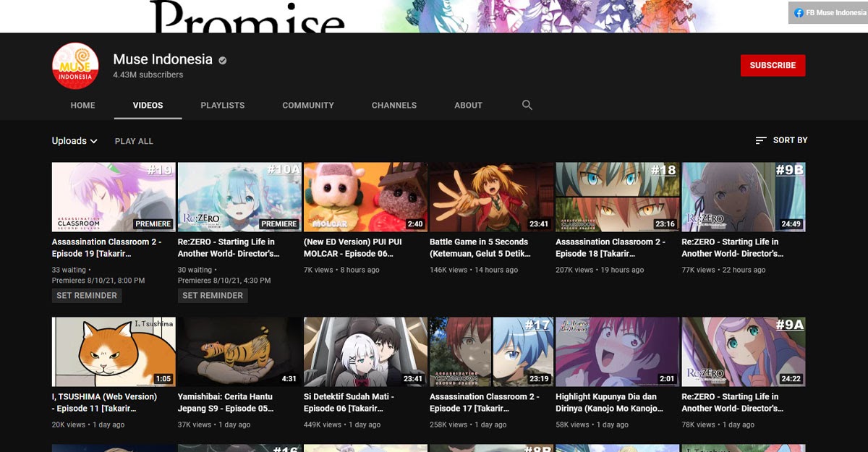Image resolution: width=868 pixels, height=452 pixels.
Task: Click the SORT BY filter icon
Action: [x=761, y=140]
